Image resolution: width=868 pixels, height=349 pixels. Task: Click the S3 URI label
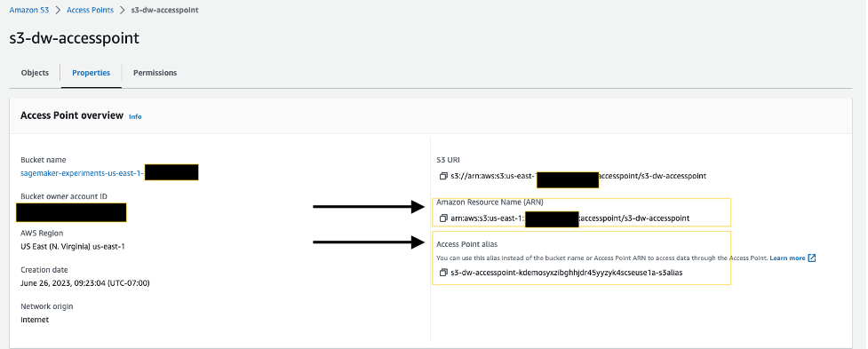[448, 160]
